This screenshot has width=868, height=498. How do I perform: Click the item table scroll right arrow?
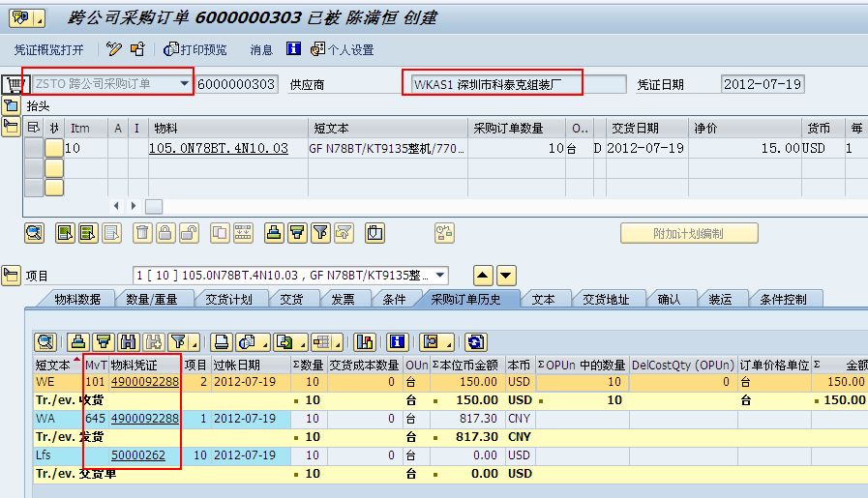pyautogui.click(x=133, y=206)
